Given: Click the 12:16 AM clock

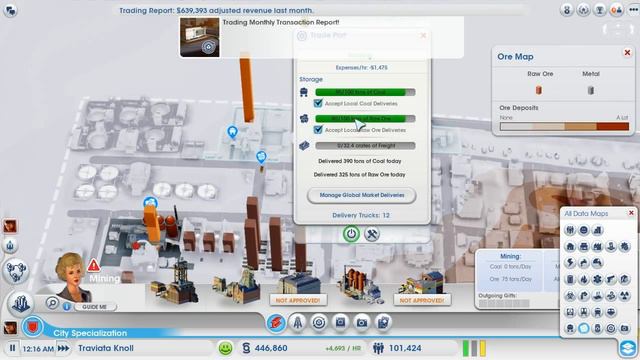Looking at the screenshot, I should pos(38,349).
